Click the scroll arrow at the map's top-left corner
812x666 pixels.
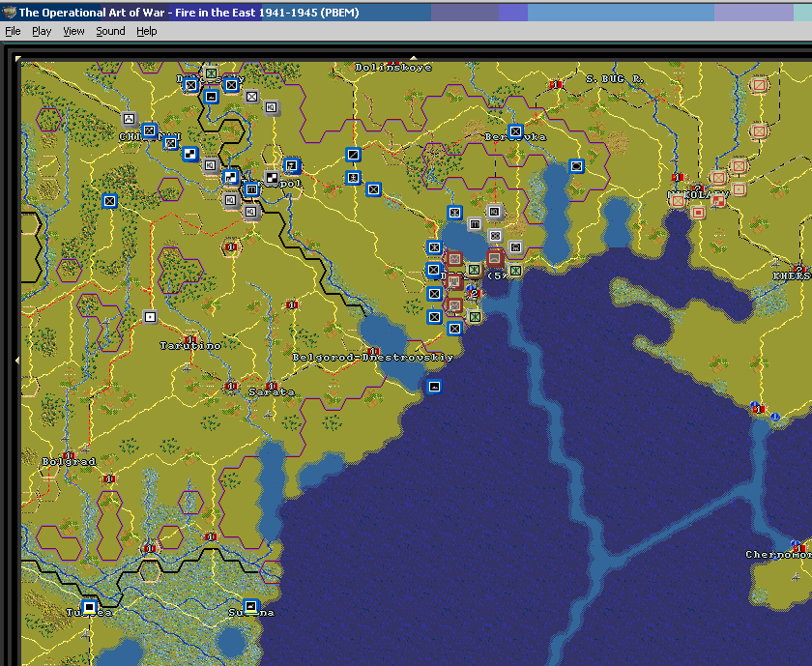pos(18,59)
